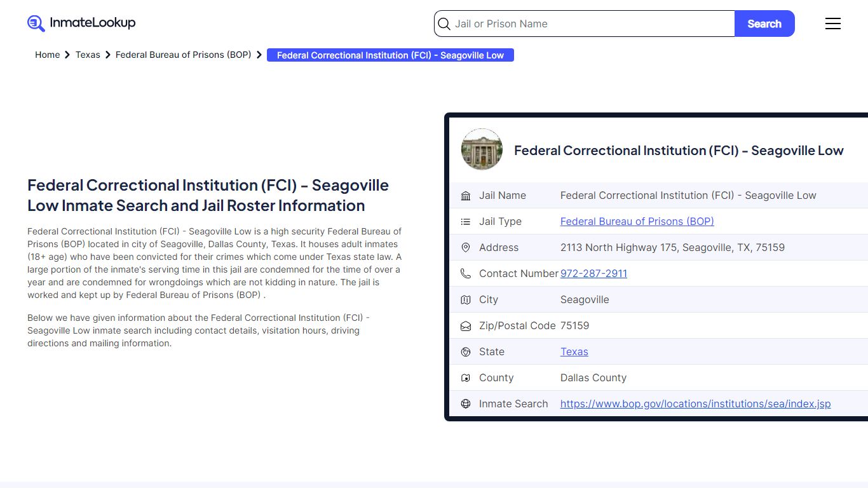Click the Address map pin icon
The width and height of the screenshot is (868, 488).
coord(466,248)
